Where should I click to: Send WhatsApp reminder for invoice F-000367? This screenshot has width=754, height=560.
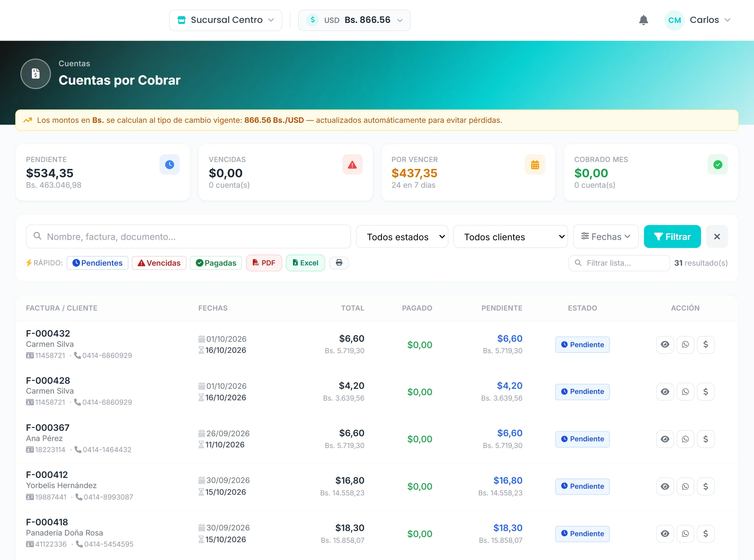click(x=685, y=439)
